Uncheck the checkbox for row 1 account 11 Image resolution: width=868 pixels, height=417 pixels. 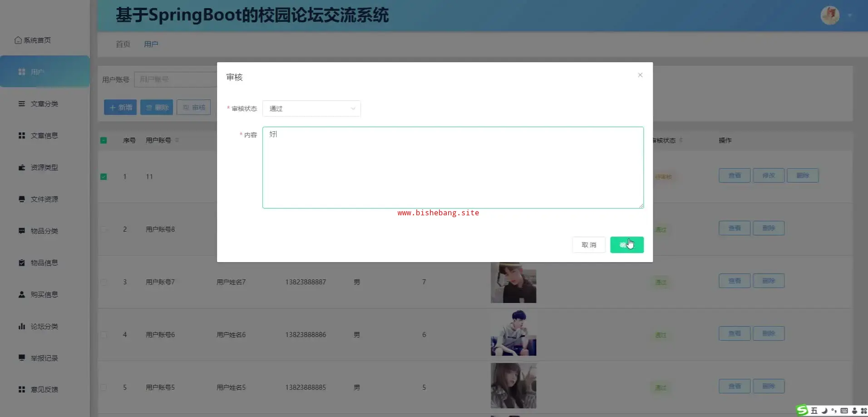pyautogui.click(x=104, y=177)
